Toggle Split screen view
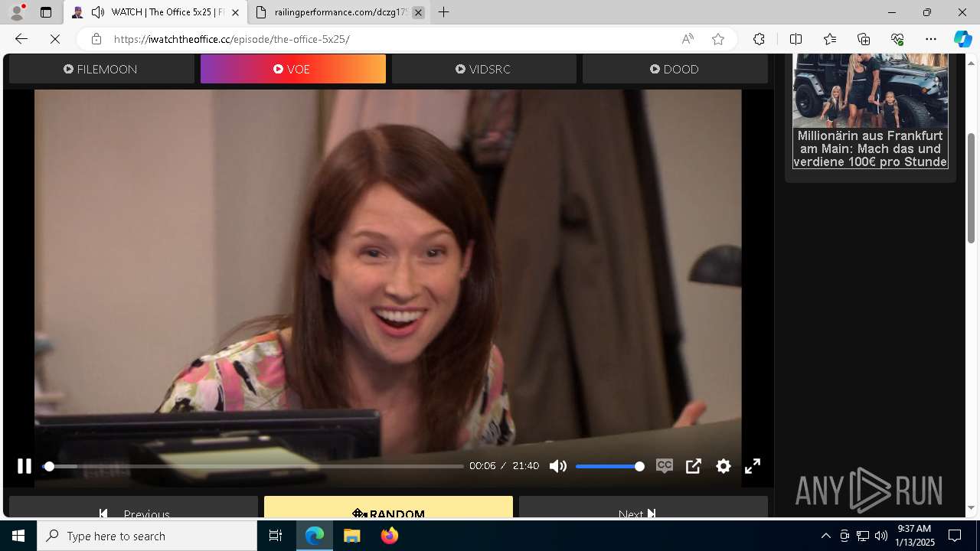Screen dimensions: 980x551 click(x=795, y=39)
